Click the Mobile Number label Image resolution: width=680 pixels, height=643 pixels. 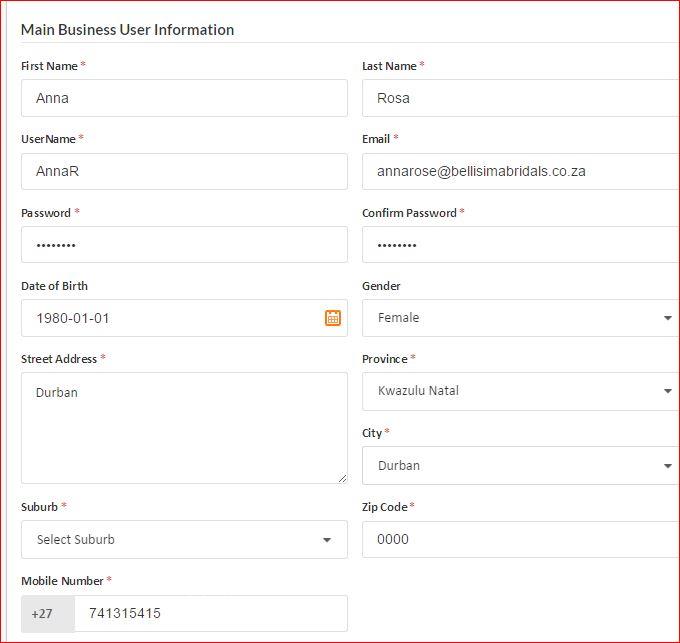[x=62, y=581]
